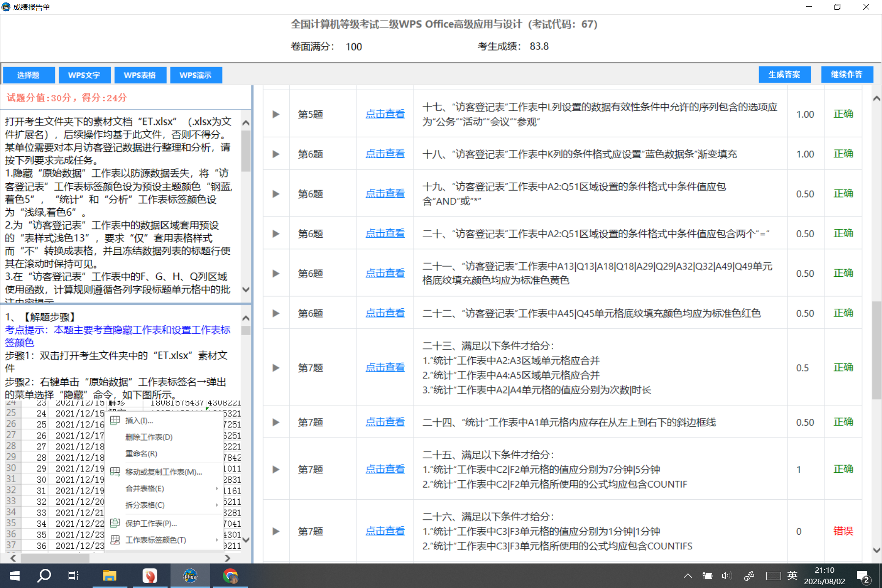Open 点击查看 link for item 二十六
Screen dimensions: 882x588
385,531
